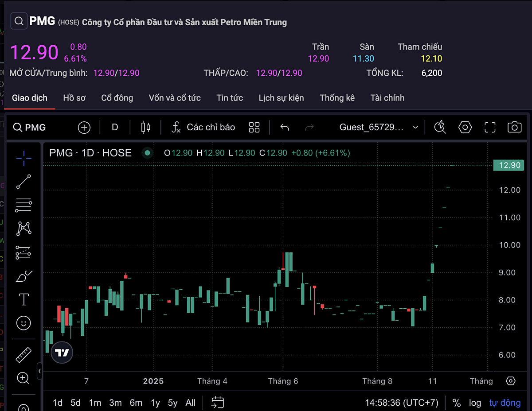Select the ruler measure tool
Screen dimensions: 532x411
tap(23, 355)
